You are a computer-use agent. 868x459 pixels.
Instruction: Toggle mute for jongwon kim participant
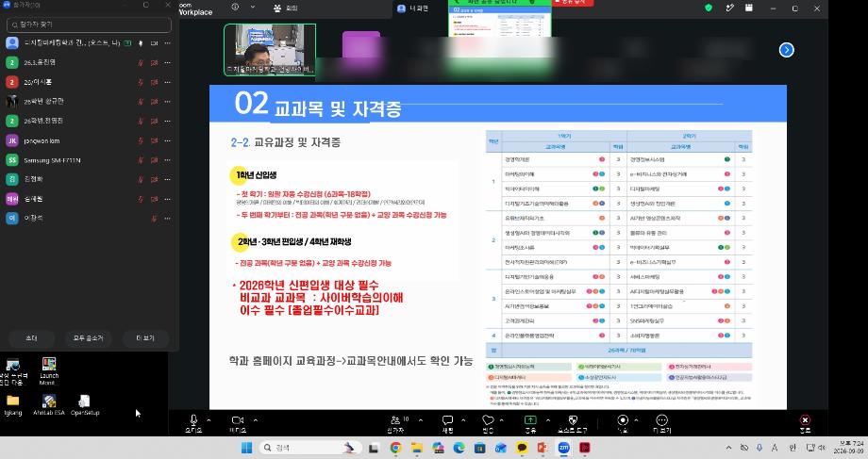(x=141, y=140)
